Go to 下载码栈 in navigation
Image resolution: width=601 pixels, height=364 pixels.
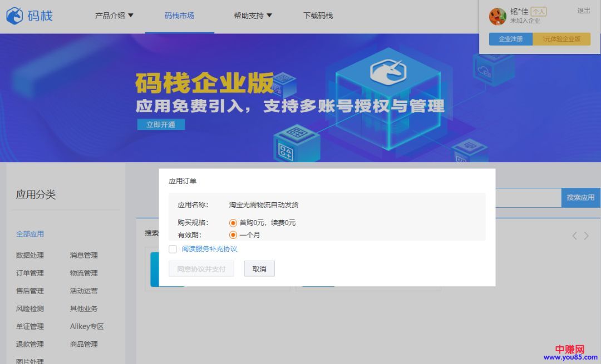pyautogui.click(x=318, y=16)
